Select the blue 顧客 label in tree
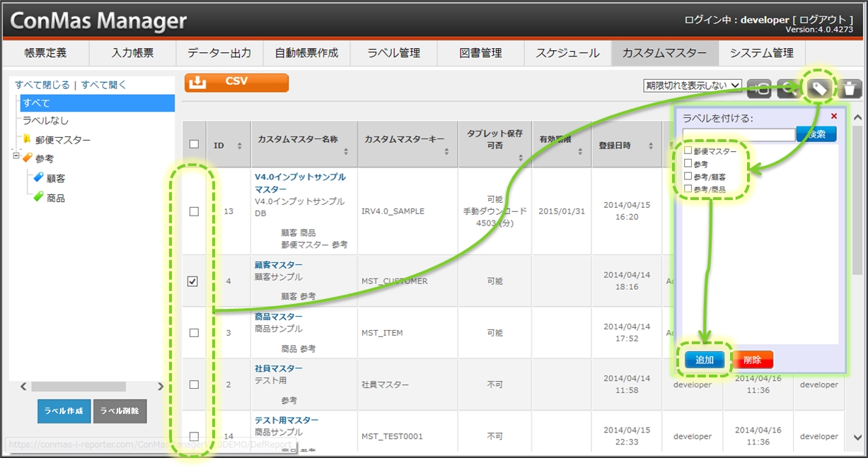The image size is (868, 470). pyautogui.click(x=39, y=178)
